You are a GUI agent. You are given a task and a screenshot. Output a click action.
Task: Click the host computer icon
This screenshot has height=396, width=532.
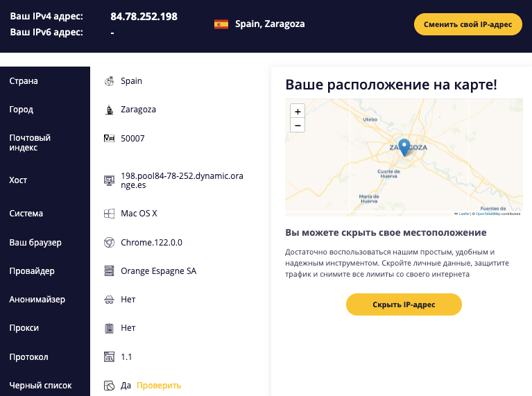[109, 180]
